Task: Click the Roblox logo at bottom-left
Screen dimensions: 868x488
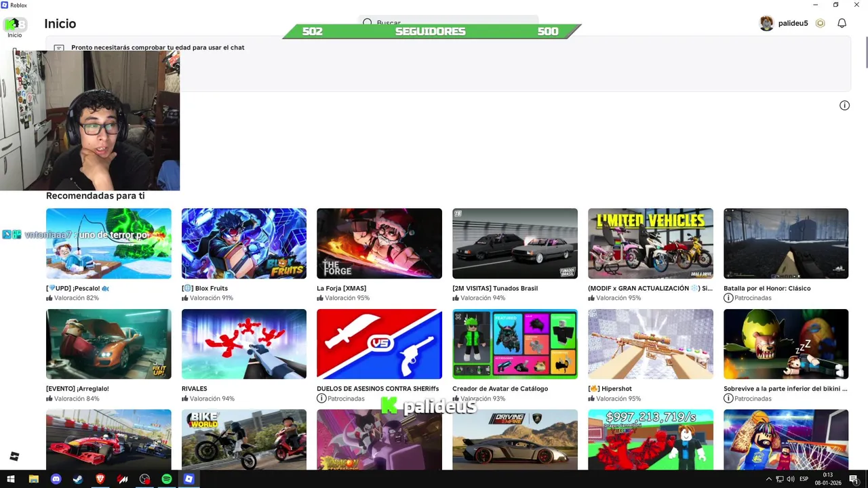Action: [14, 456]
